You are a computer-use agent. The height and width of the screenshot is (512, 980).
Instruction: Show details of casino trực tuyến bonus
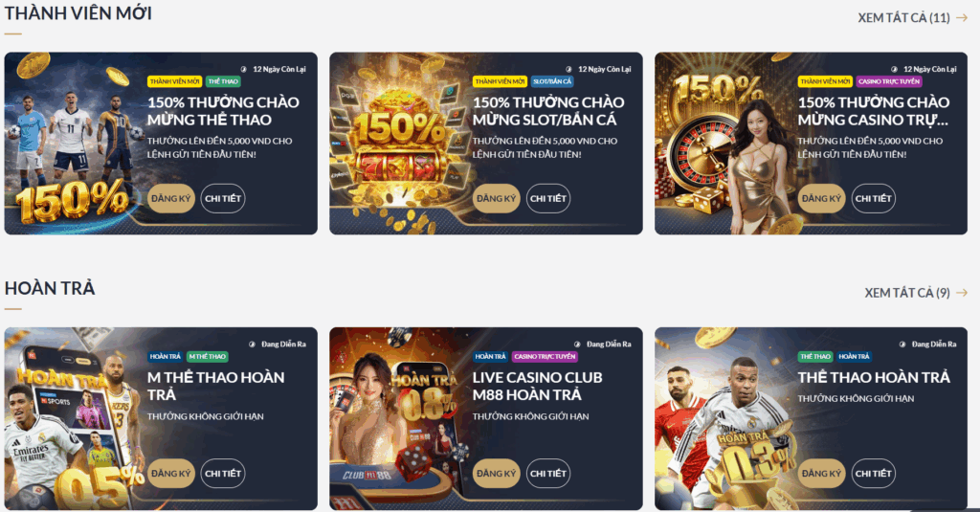tap(873, 199)
